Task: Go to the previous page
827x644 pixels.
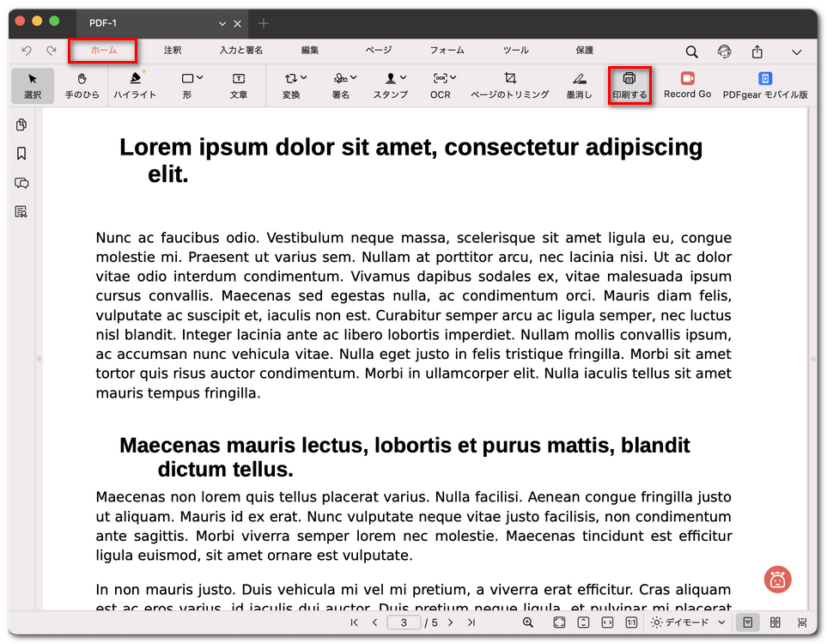Action: tap(375, 623)
